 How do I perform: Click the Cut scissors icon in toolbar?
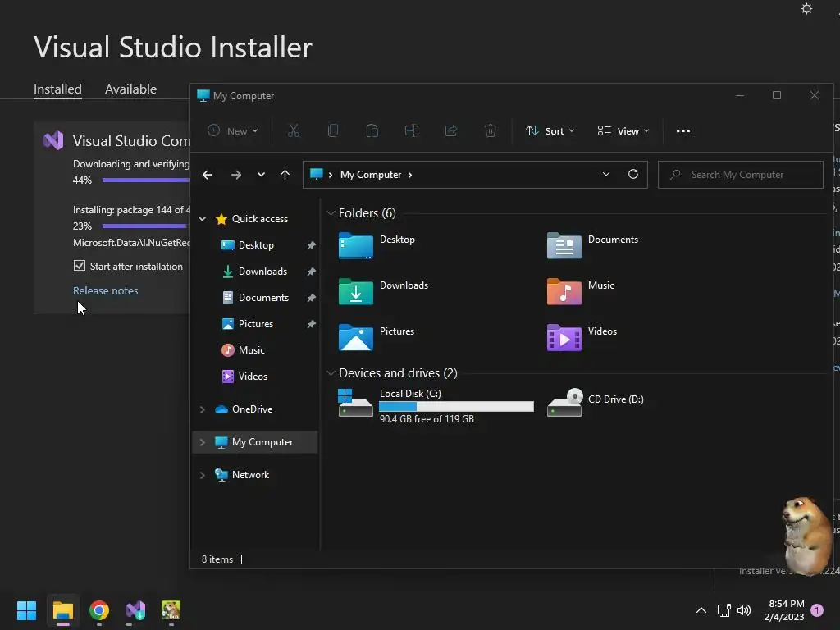point(294,130)
